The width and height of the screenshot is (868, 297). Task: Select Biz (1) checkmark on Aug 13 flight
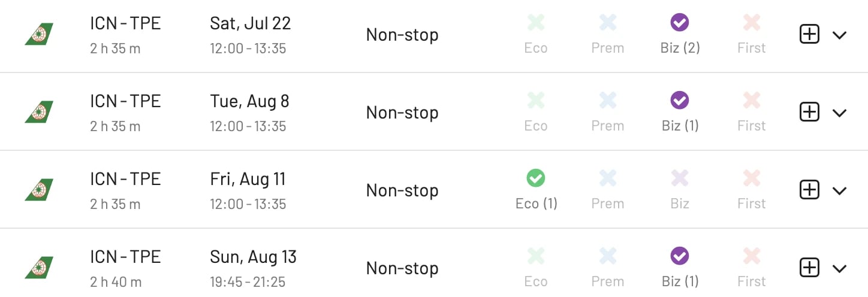[679, 256]
